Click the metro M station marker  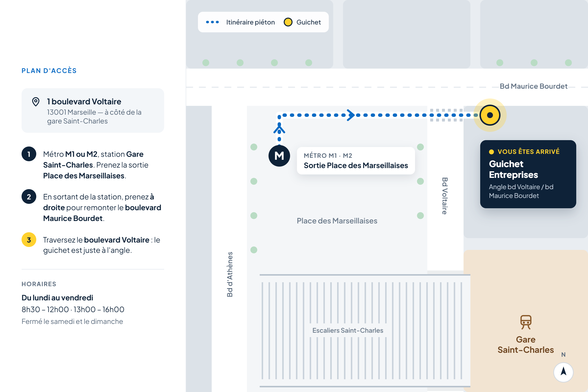coord(279,156)
